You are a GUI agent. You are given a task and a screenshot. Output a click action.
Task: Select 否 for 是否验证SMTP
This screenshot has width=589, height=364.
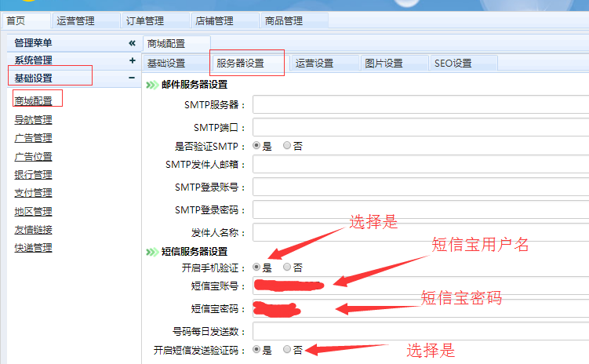[x=287, y=146]
